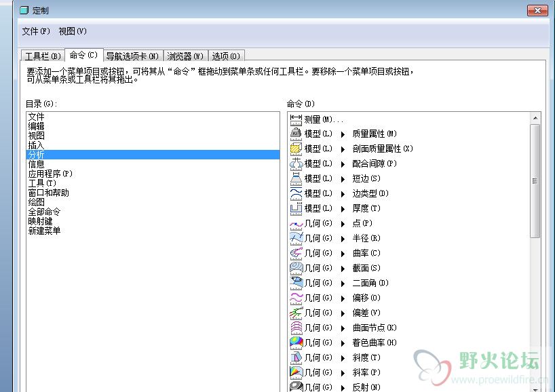Viewport: 555px width, 392px height.
Task: Click the 短边 short edge icon
Action: tap(296, 178)
